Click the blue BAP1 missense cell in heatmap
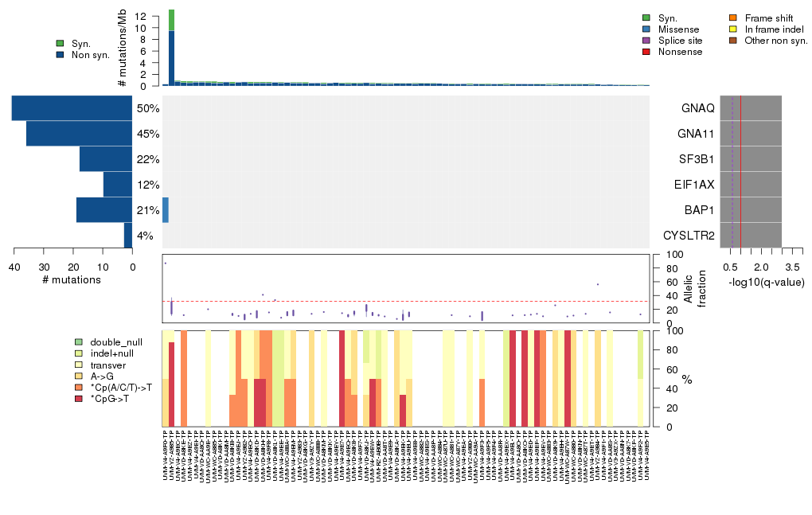This screenshot has width=812, height=515. (x=166, y=210)
